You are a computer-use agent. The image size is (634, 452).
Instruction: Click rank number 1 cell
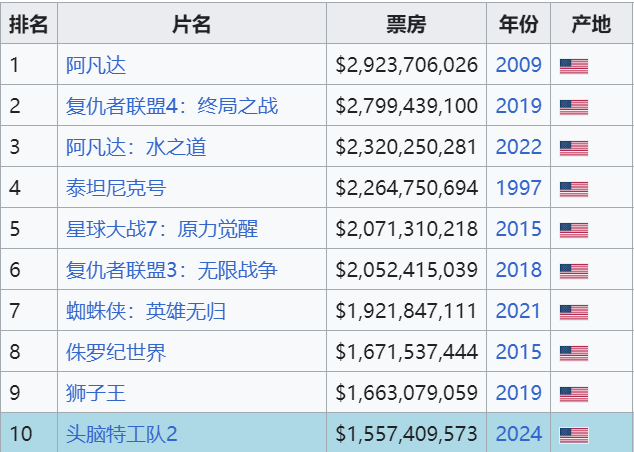click(x=29, y=65)
